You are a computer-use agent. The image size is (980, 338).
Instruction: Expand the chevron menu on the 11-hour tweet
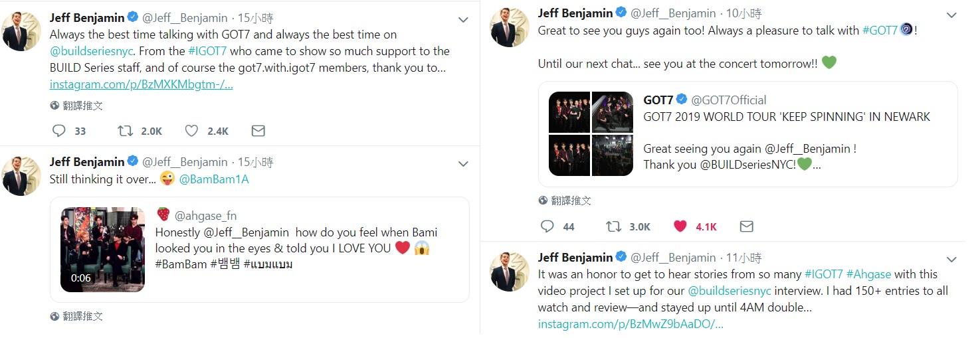coord(951,260)
